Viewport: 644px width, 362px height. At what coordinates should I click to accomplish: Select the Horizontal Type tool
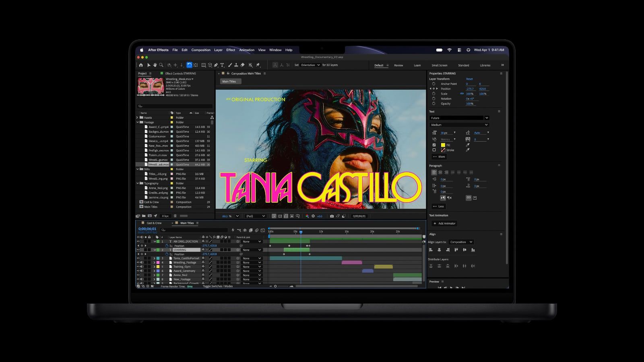tap(222, 65)
